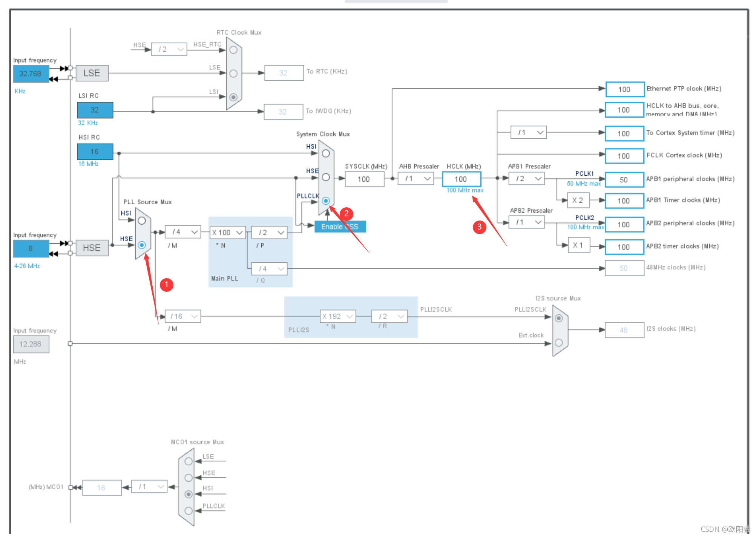The width and height of the screenshot is (756, 536).
Task: Open X 192 PLLI2S N multiplier dropdown
Action: (x=338, y=316)
